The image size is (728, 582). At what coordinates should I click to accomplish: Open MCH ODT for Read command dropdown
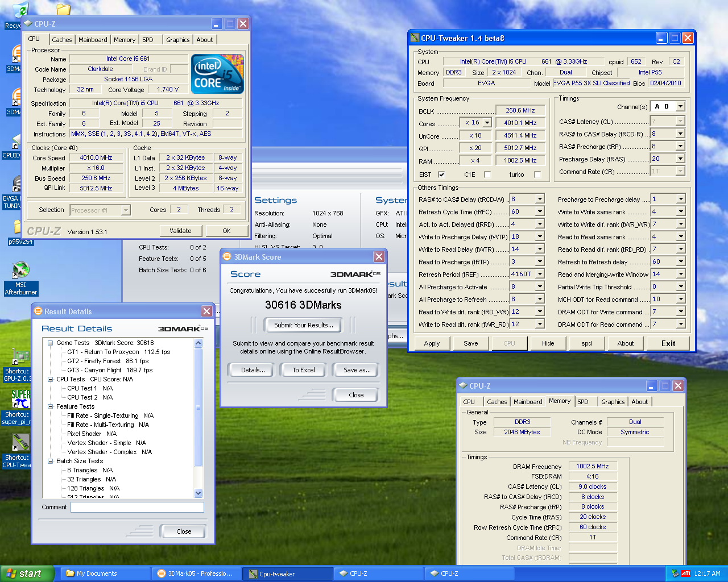pyautogui.click(x=681, y=299)
